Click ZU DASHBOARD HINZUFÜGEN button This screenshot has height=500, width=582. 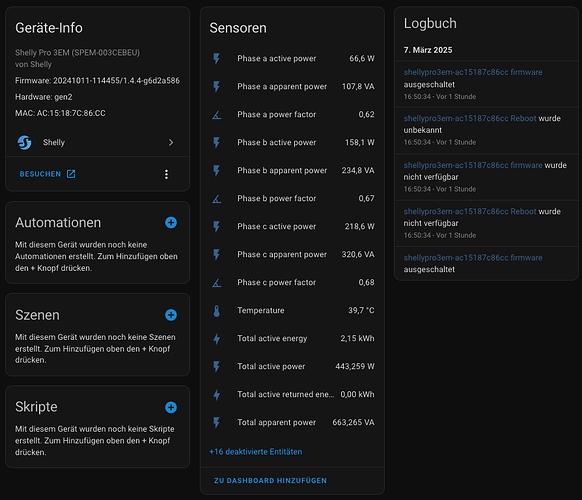(x=270, y=481)
